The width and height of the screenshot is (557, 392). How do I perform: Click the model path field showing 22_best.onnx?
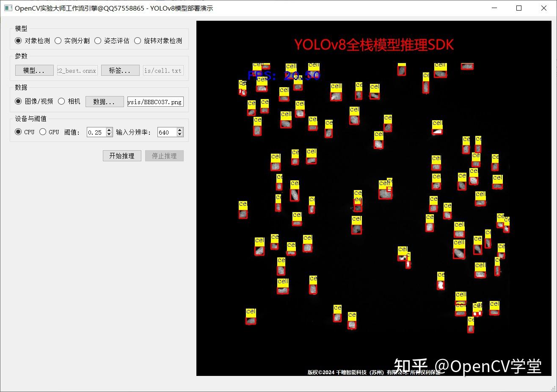[x=77, y=70]
